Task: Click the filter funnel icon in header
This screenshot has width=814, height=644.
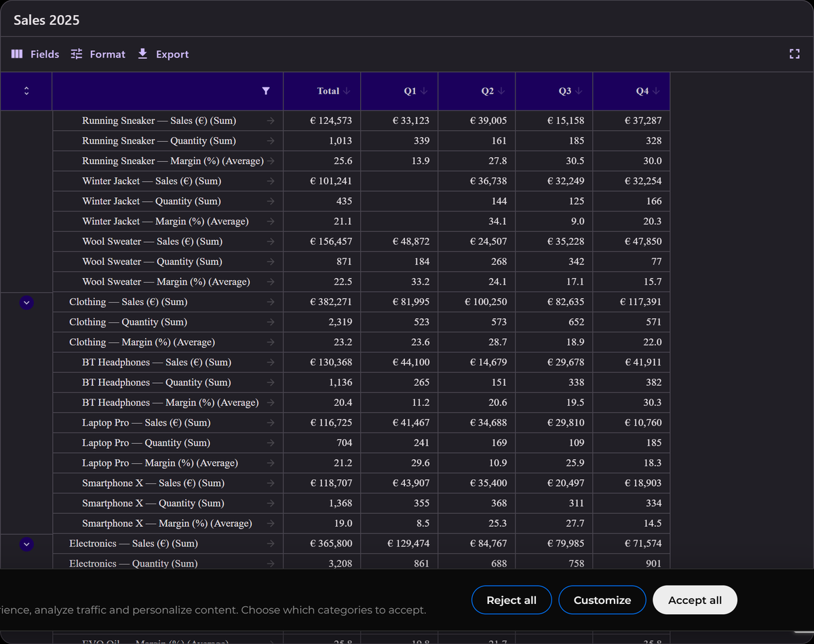Action: [266, 91]
